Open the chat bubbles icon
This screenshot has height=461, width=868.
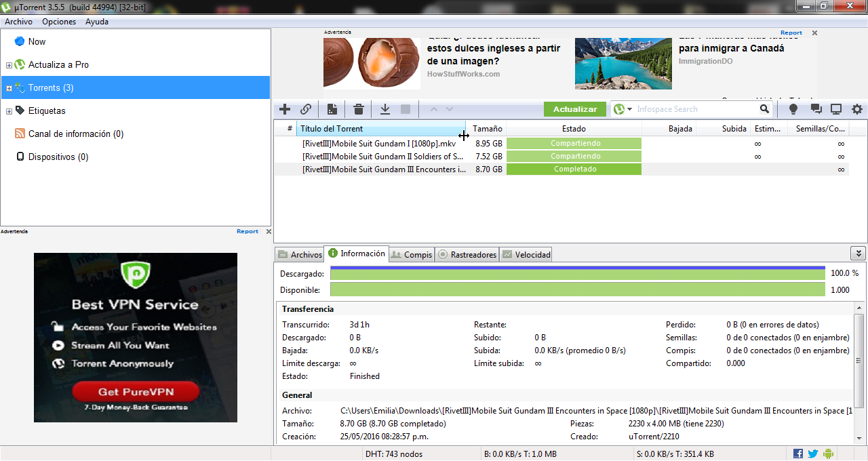coord(816,109)
